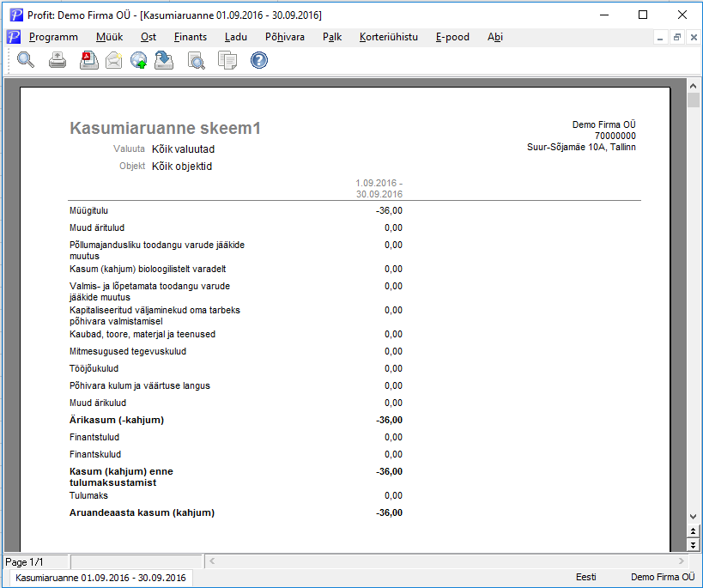Open the Palk menu
The height and width of the screenshot is (588, 703).
pyautogui.click(x=332, y=37)
